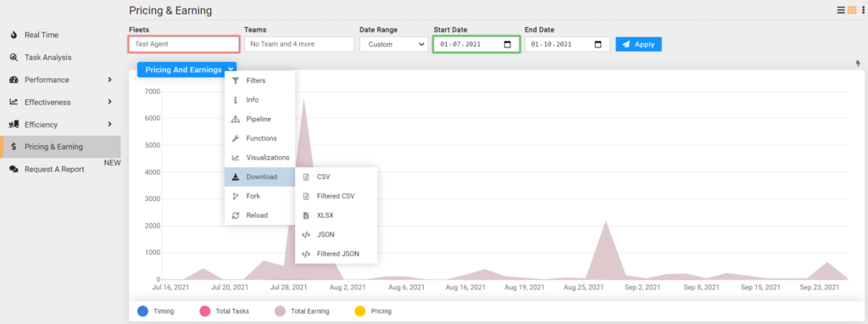Click the Pricing & Earning dollar icon
The width and height of the screenshot is (868, 324).
14,147
